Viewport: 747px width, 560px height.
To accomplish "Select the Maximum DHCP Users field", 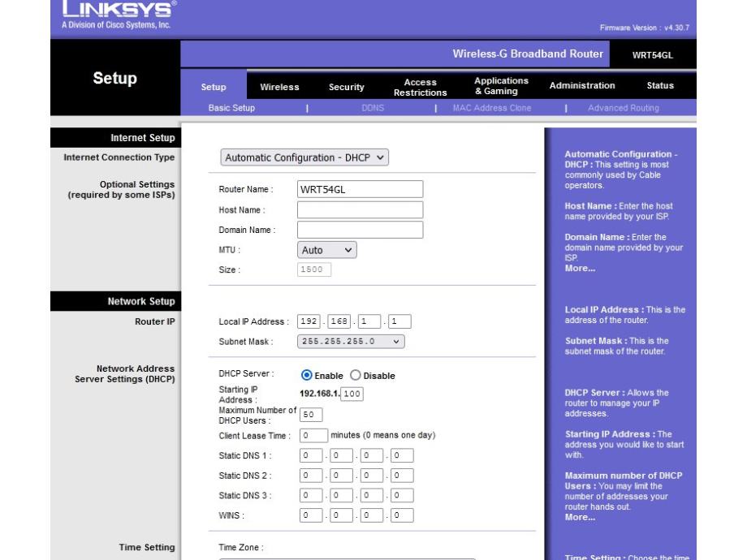I will coord(308,415).
